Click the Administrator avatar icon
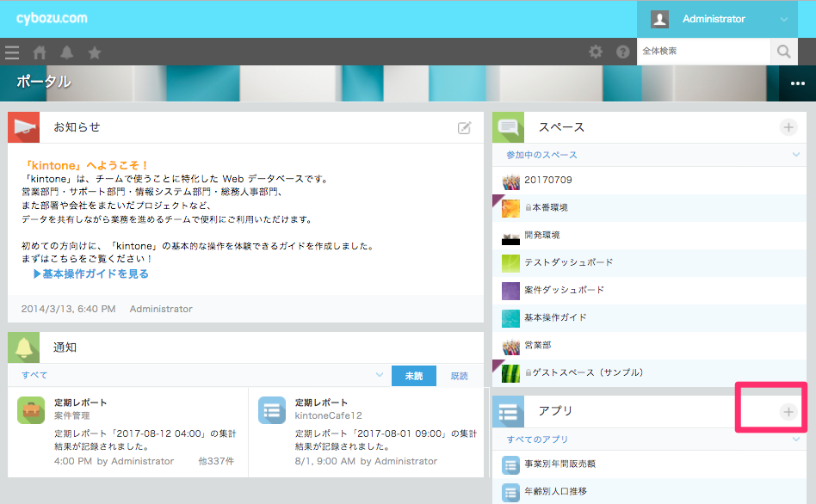 [659, 19]
